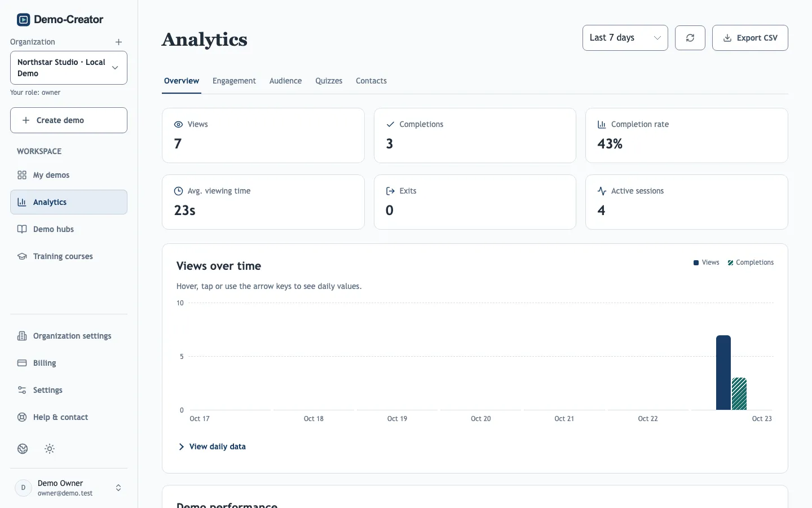
Task: Click the striped Completions bar for Oct 23
Action: tap(739, 394)
